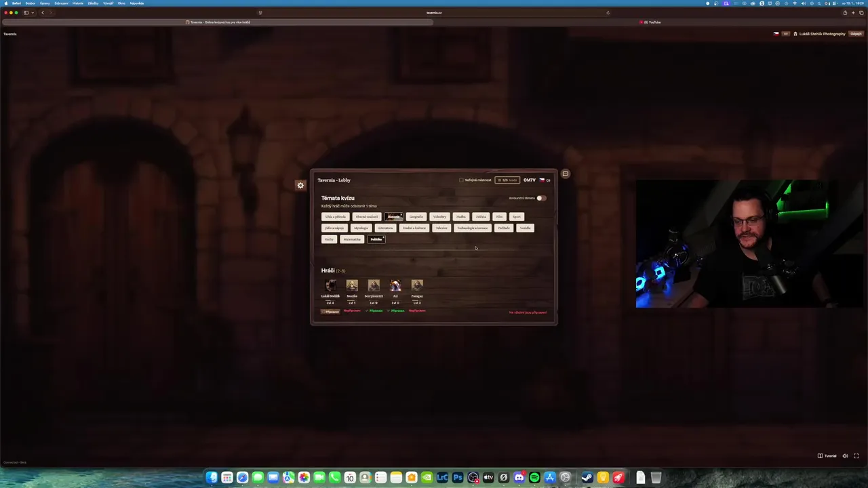Open the Czech flag language selector
Screen dimensions: 868x488
(x=545, y=180)
